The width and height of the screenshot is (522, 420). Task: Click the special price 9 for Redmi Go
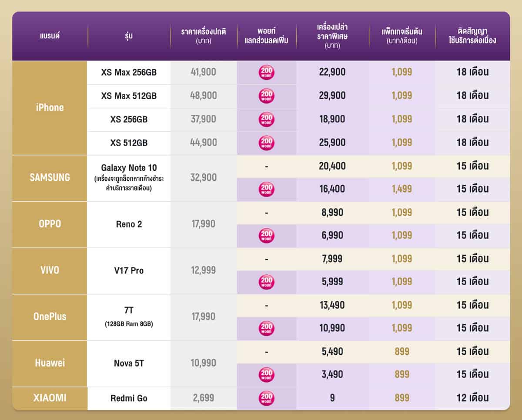[x=332, y=398]
